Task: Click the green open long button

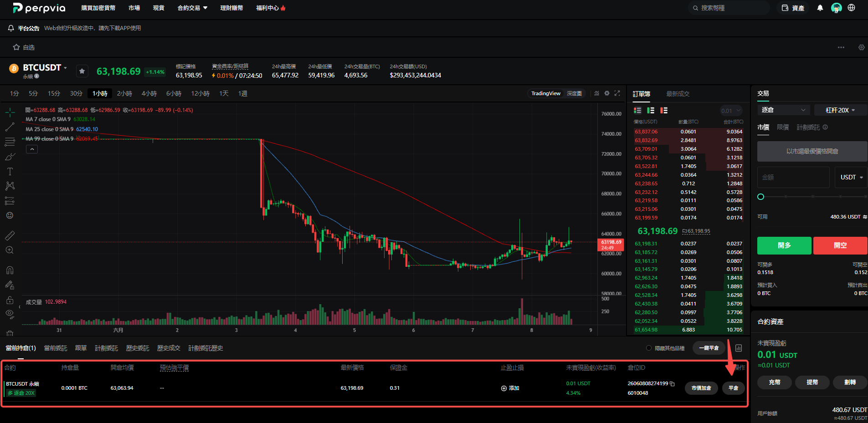Action: [784, 245]
